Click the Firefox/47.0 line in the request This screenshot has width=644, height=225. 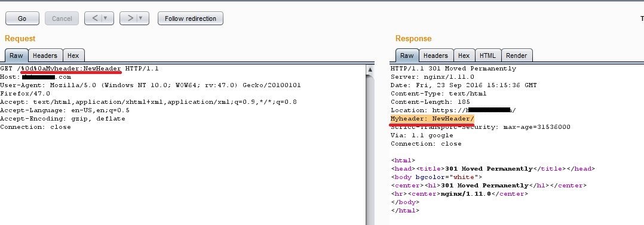[x=25, y=94]
